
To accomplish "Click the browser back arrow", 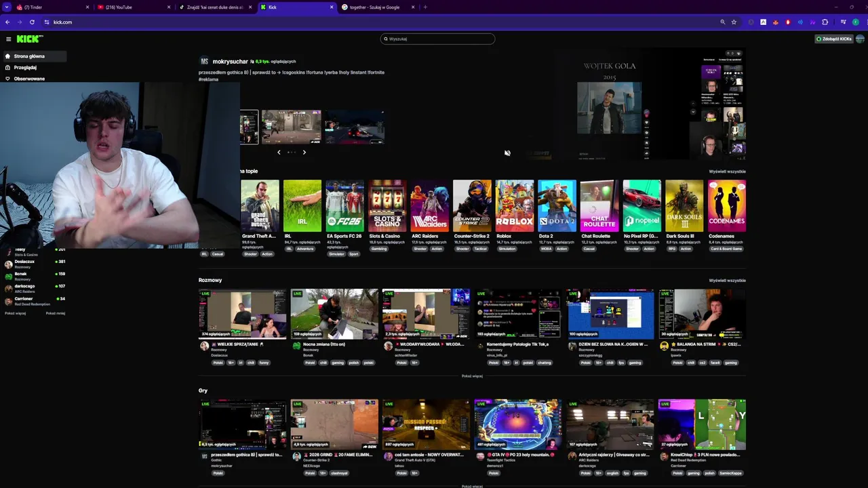I will pyautogui.click(x=7, y=22).
